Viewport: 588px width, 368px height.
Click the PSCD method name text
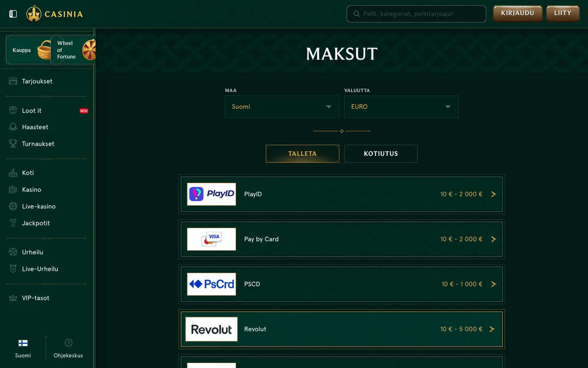coord(252,284)
